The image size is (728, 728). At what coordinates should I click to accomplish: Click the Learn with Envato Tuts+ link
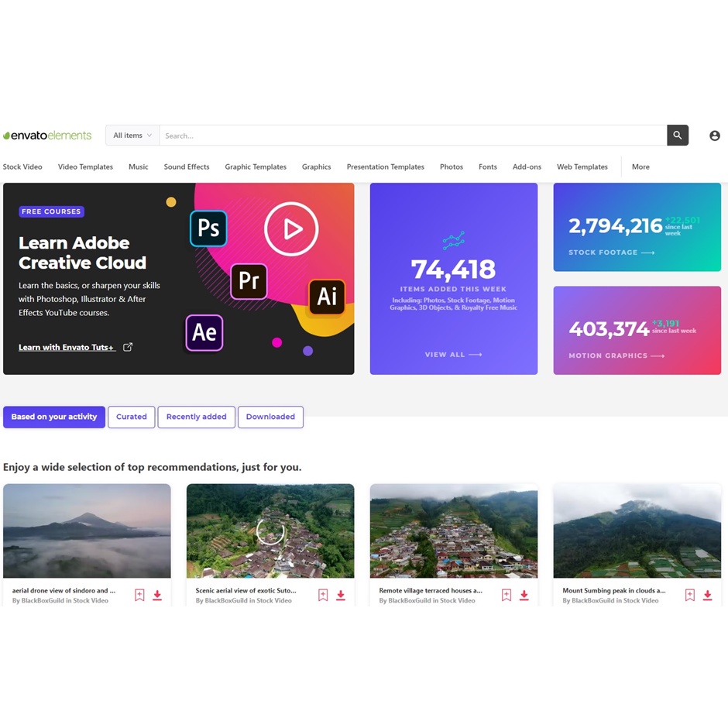coord(67,347)
